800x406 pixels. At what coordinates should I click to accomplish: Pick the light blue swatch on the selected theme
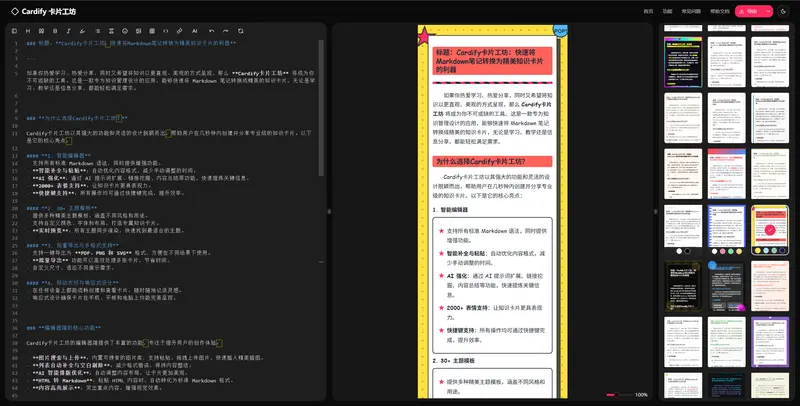tap(766, 251)
